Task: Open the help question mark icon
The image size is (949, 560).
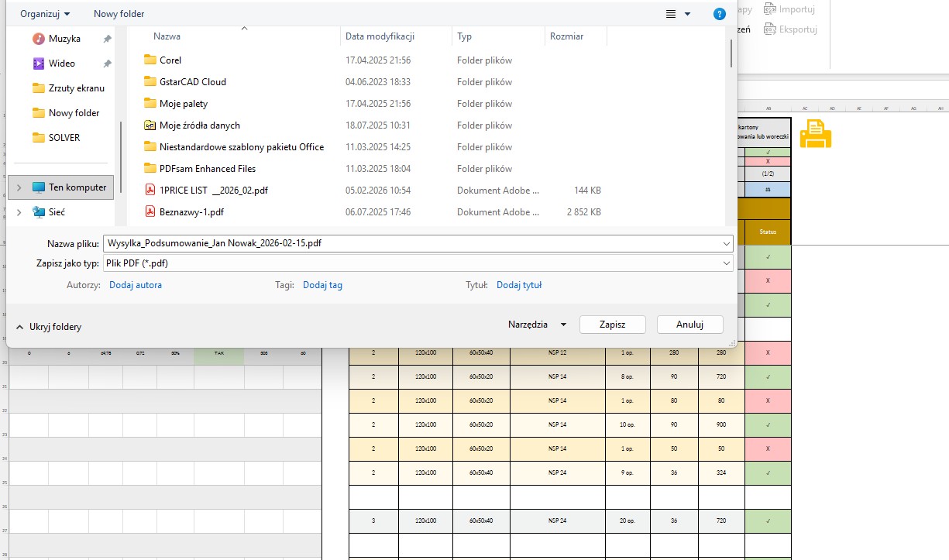Action: [719, 14]
